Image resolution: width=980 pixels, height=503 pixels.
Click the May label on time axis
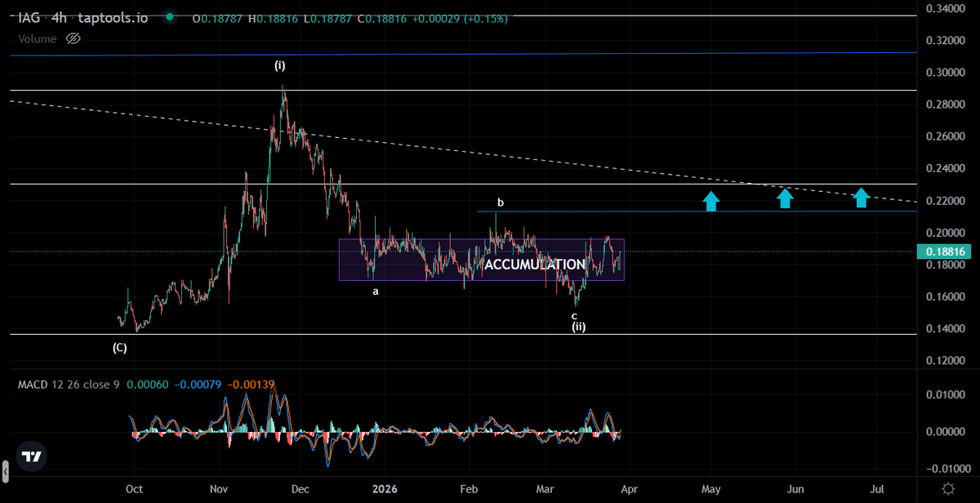[x=710, y=488]
